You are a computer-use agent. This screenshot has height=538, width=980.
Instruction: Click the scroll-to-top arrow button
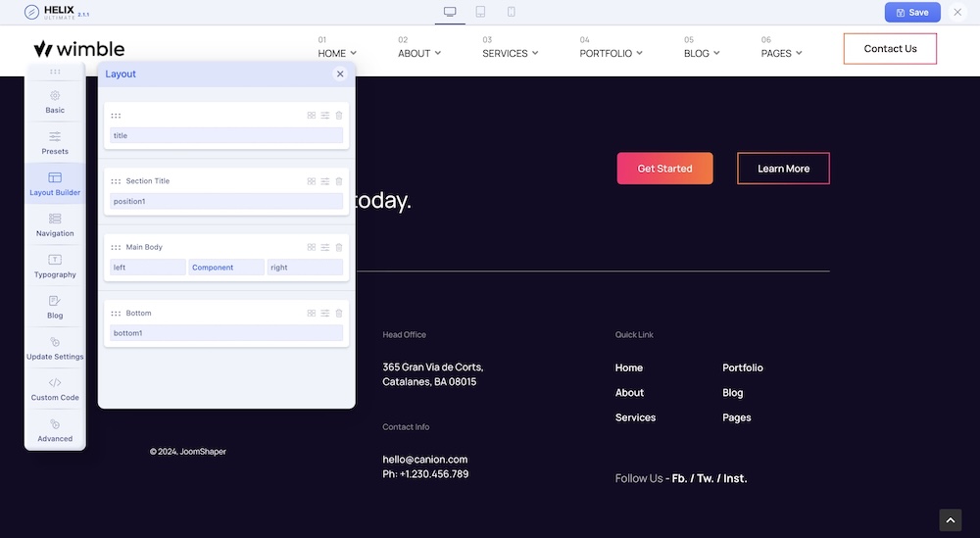tap(950, 520)
